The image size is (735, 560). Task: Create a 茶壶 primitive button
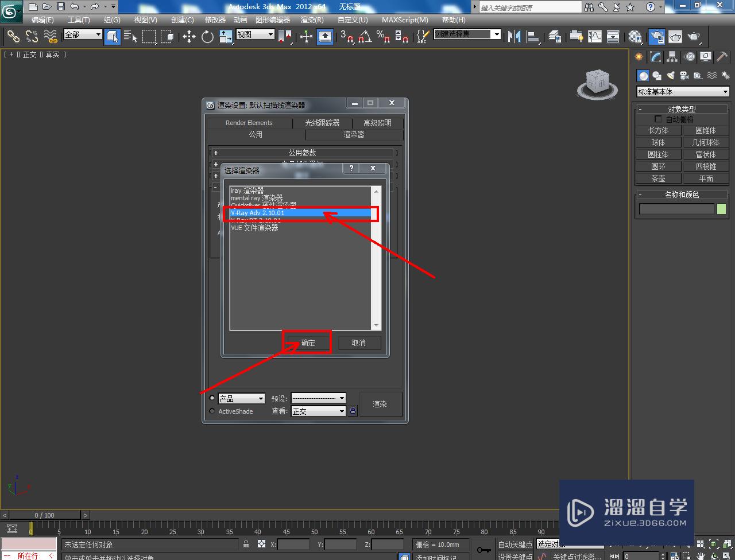tap(658, 178)
